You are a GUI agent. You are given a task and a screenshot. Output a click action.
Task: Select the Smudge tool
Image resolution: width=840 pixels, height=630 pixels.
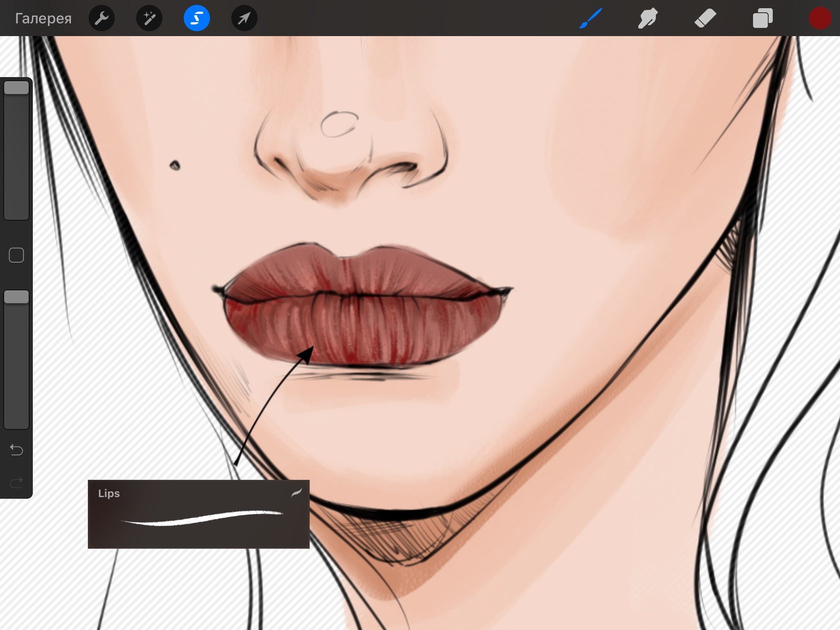(647, 18)
